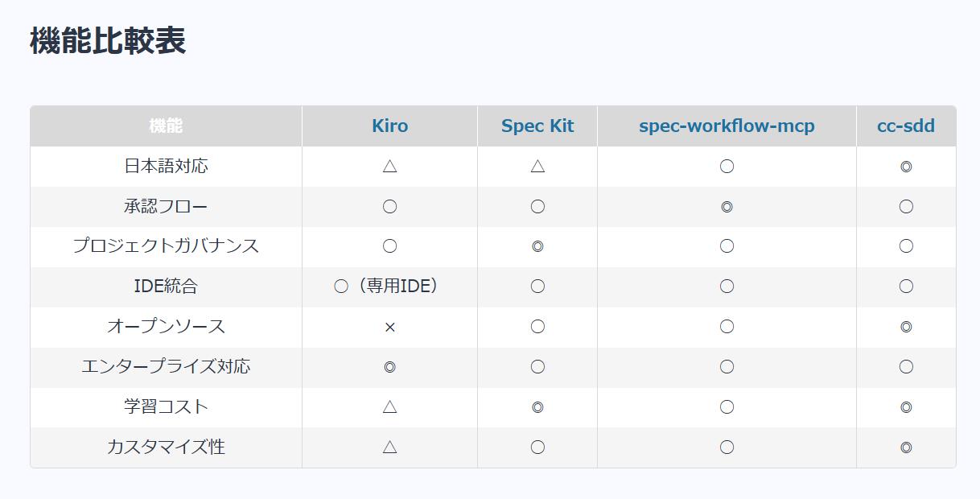Screen dimensions: 980x499
Task: Open the Spec Kit header link
Action: [x=537, y=126]
